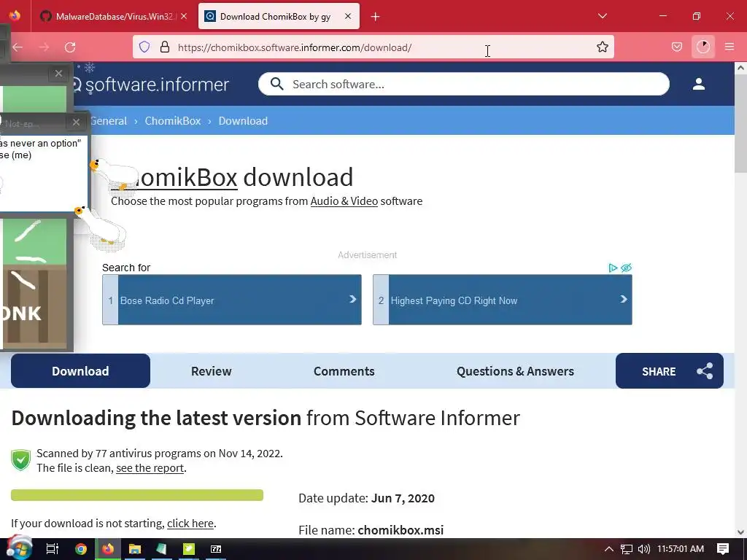Click the scrollbar up arrow
The width and height of the screenshot is (747, 560).
[740, 68]
